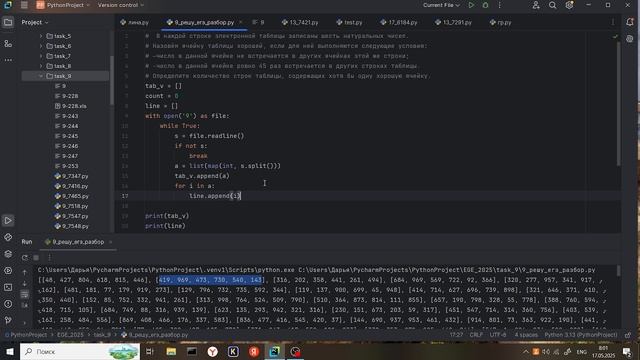Open the main hamburger menu

tap(24, 5)
